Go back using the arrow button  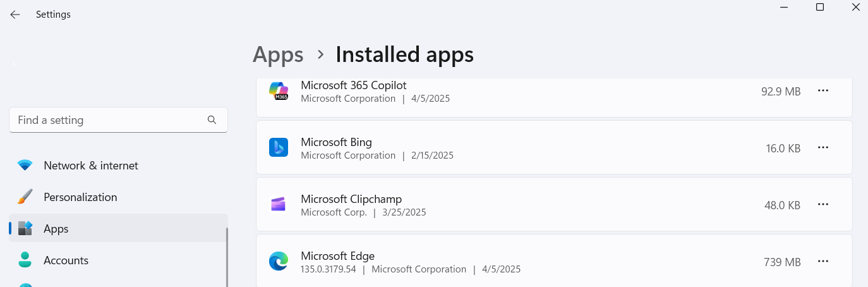[x=15, y=15]
